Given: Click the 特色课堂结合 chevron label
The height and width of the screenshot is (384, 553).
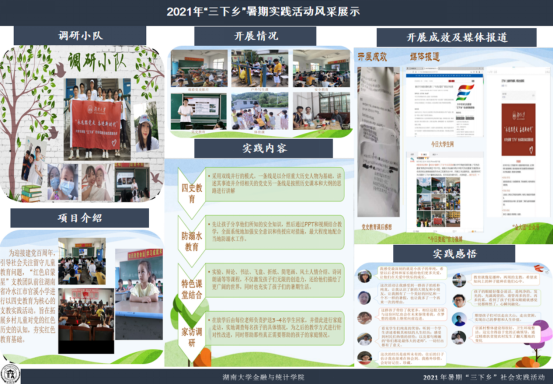Looking at the screenshot, I should [192, 289].
